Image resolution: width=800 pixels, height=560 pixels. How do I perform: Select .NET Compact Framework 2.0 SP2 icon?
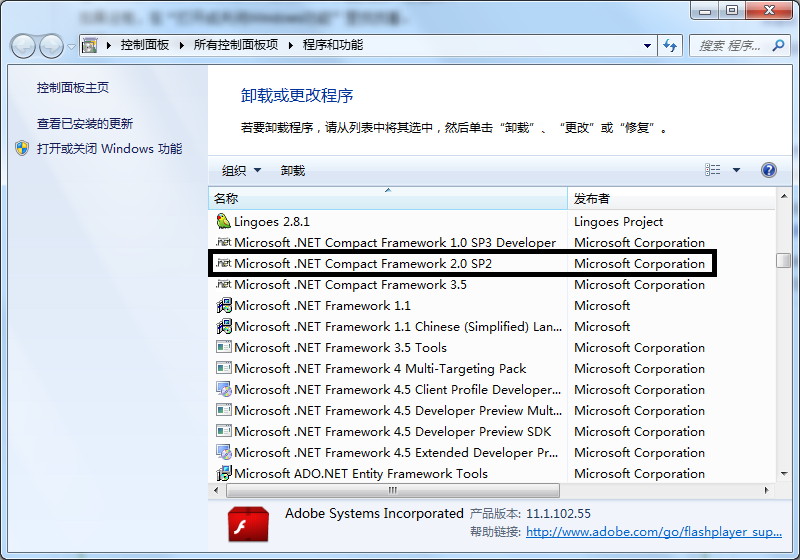point(223,263)
